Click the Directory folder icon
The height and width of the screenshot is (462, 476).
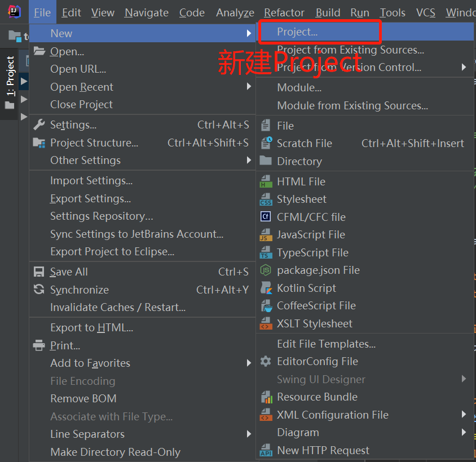click(266, 161)
